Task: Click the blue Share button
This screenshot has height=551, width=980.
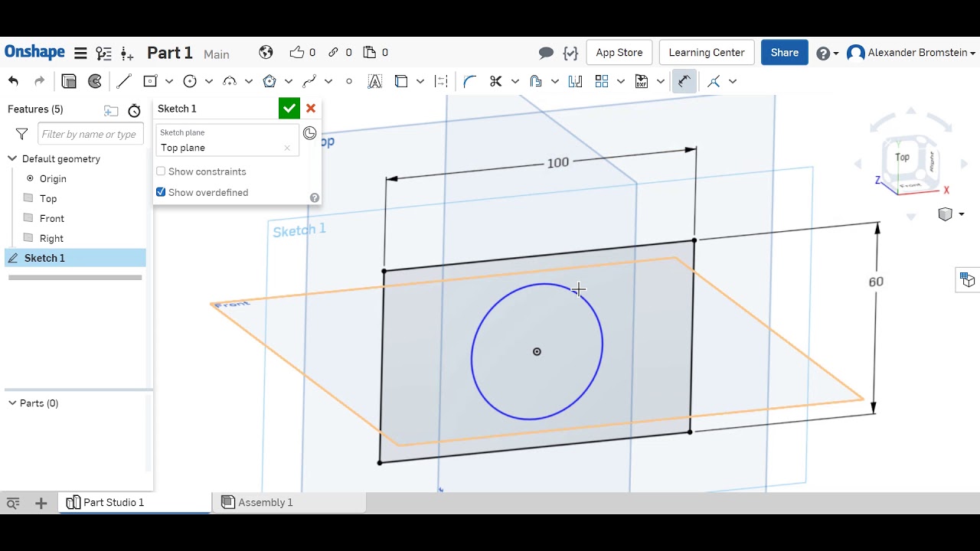Action: click(785, 53)
